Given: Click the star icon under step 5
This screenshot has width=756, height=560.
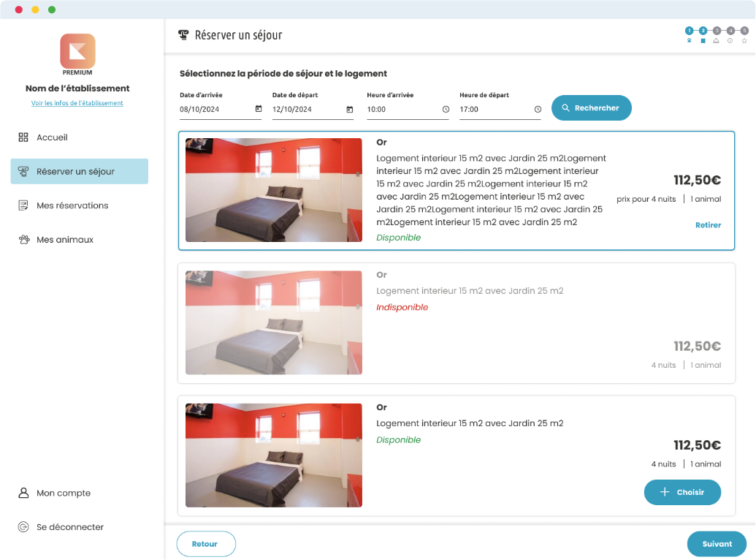Looking at the screenshot, I should point(744,41).
